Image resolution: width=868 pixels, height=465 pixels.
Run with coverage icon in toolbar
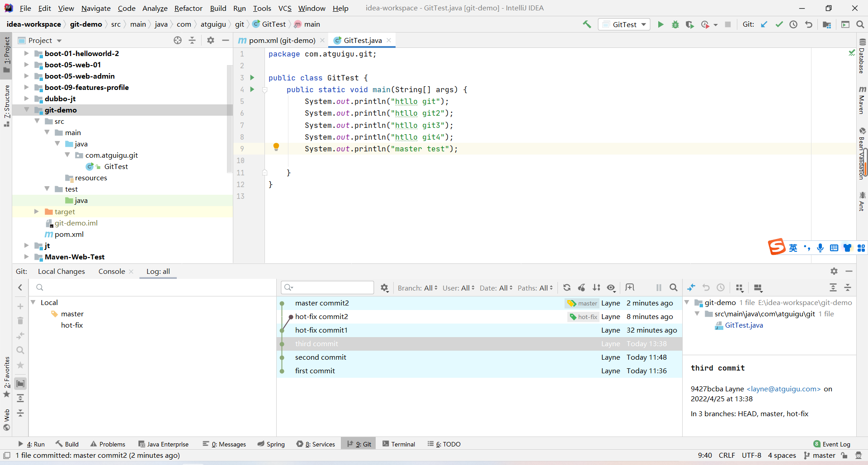click(x=689, y=24)
